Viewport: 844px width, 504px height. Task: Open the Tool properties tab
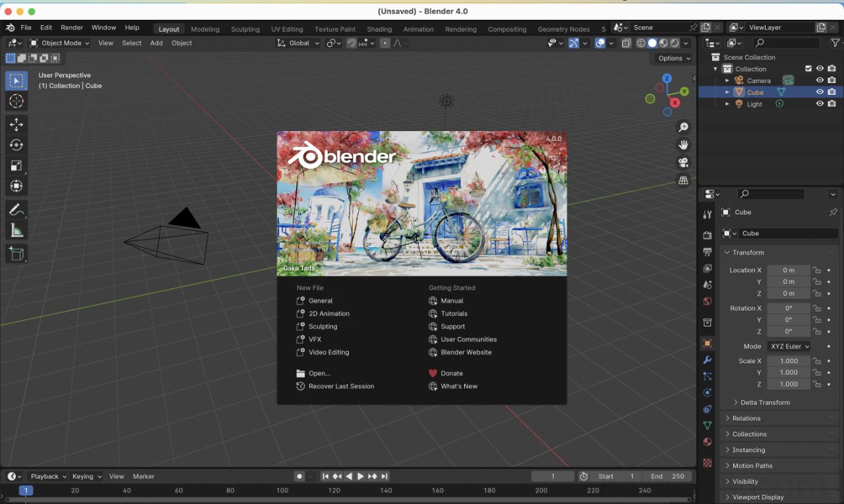(x=708, y=214)
